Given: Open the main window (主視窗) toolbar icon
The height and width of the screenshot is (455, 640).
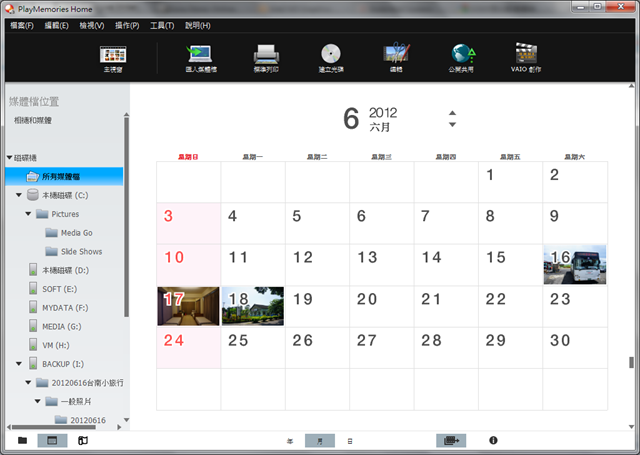Looking at the screenshot, I should pyautogui.click(x=113, y=54).
